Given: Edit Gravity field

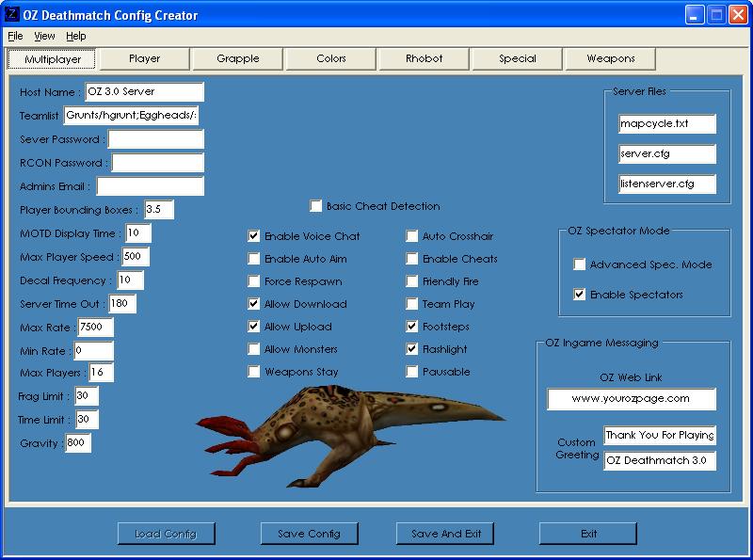Looking at the screenshot, I should coord(78,442).
